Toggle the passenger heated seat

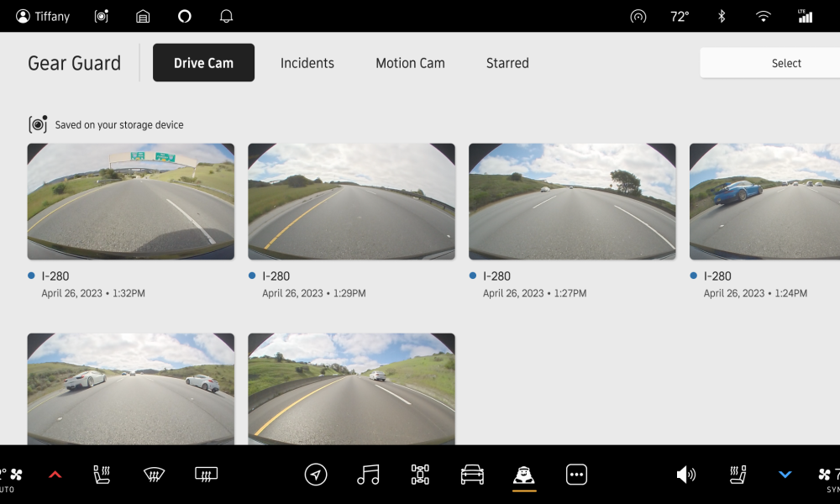pyautogui.click(x=738, y=475)
